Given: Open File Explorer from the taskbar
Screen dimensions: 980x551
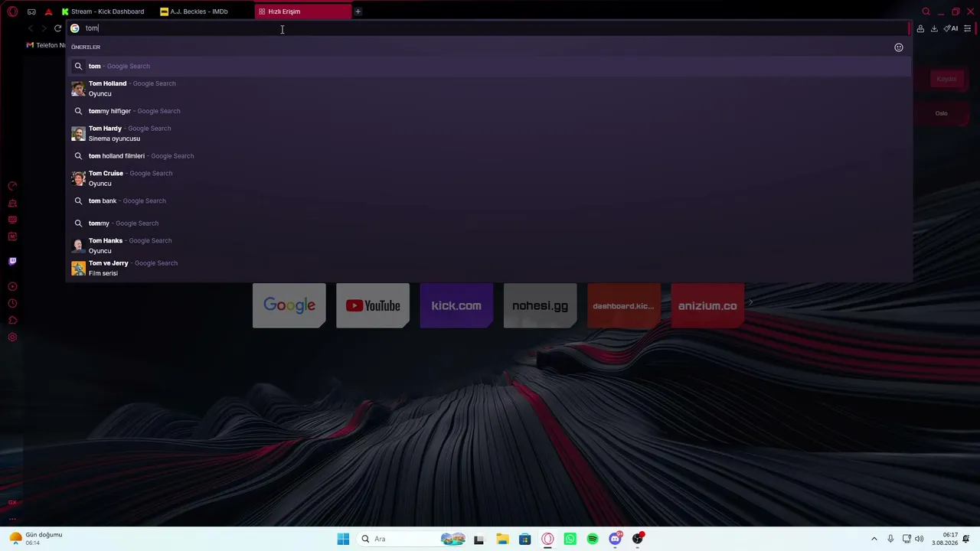Looking at the screenshot, I should pyautogui.click(x=502, y=539).
